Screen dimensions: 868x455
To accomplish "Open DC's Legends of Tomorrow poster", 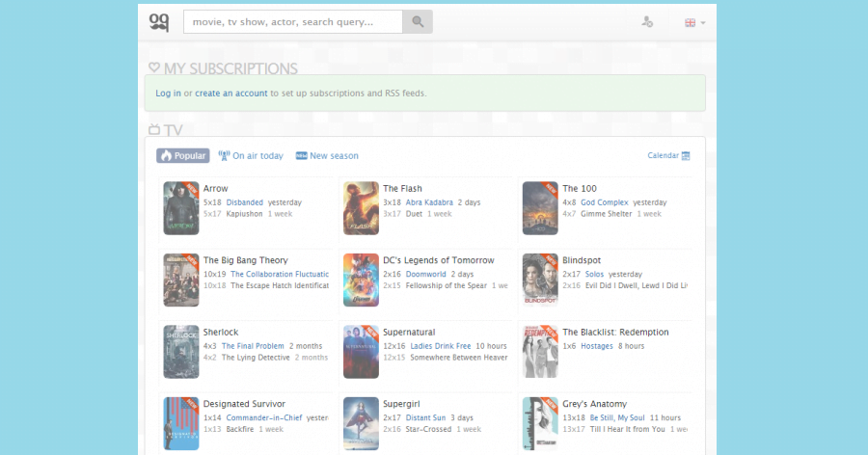I will point(361,281).
